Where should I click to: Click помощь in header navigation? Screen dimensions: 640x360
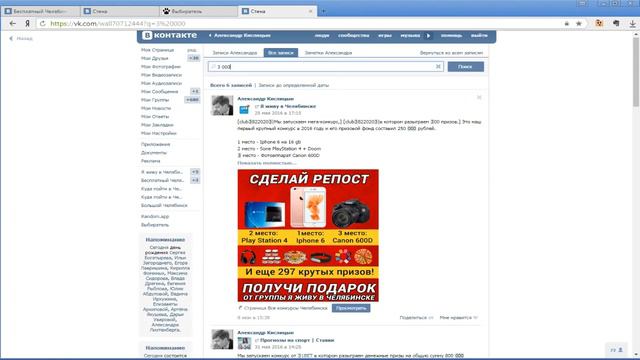(x=451, y=36)
